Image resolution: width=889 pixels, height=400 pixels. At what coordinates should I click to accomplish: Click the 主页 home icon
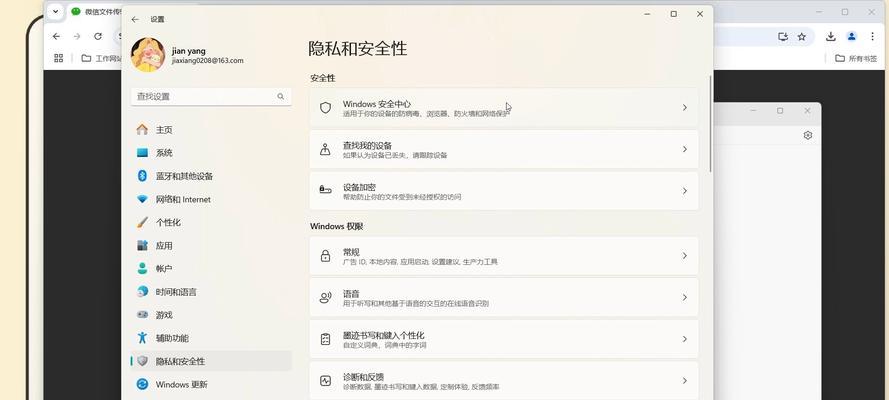click(142, 130)
